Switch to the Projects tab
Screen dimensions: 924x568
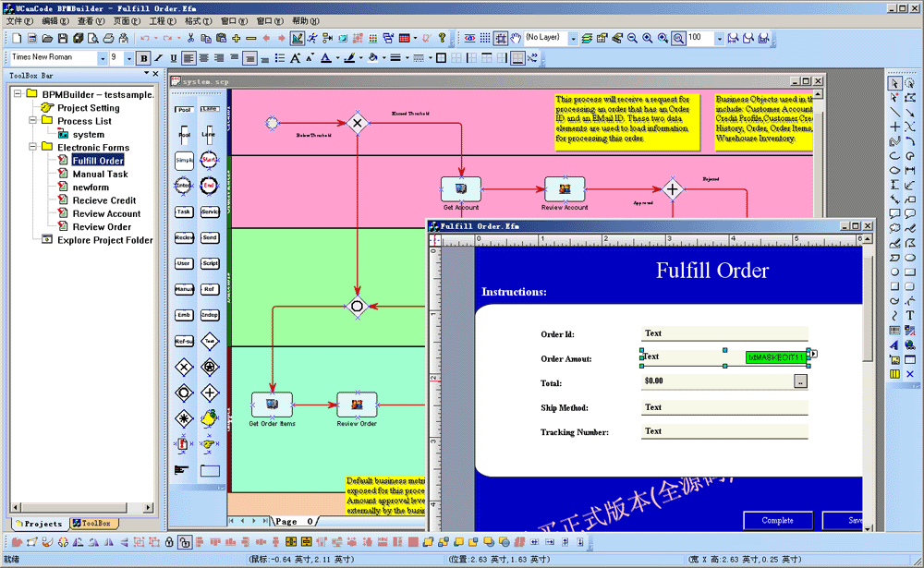tap(39, 524)
